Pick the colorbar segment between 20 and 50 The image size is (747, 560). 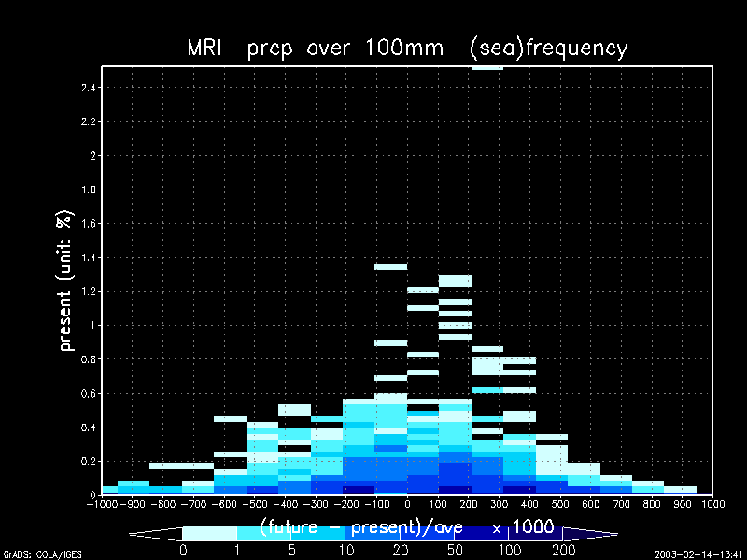point(427,533)
